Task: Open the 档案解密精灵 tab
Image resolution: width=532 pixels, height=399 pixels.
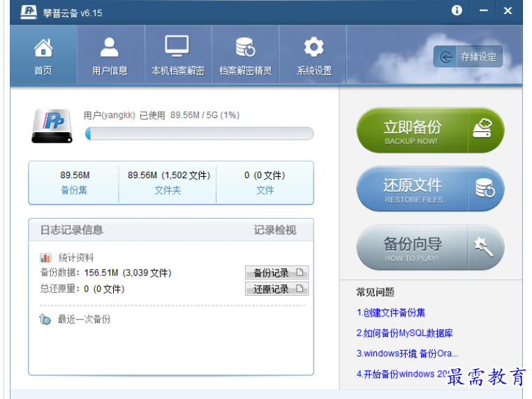Action: pos(245,55)
